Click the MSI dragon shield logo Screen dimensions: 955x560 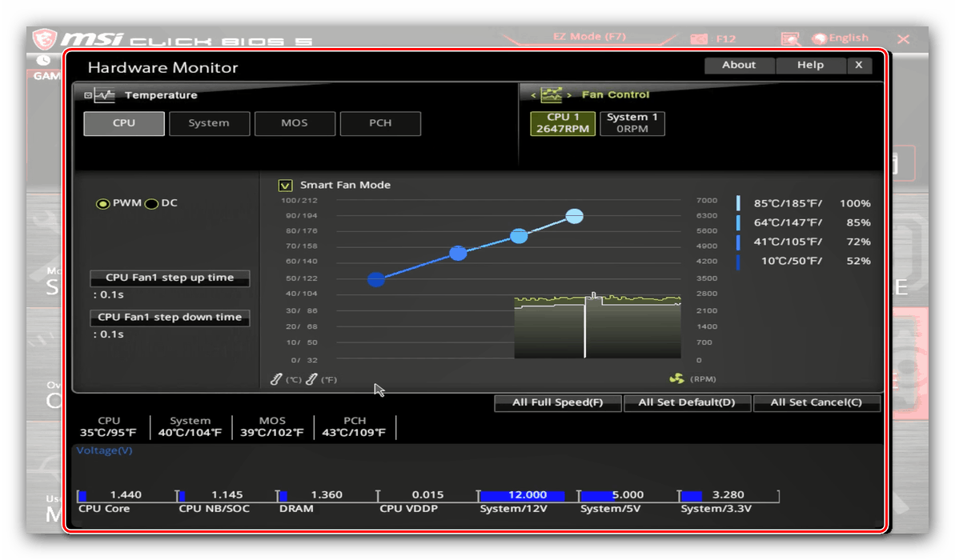[44, 39]
